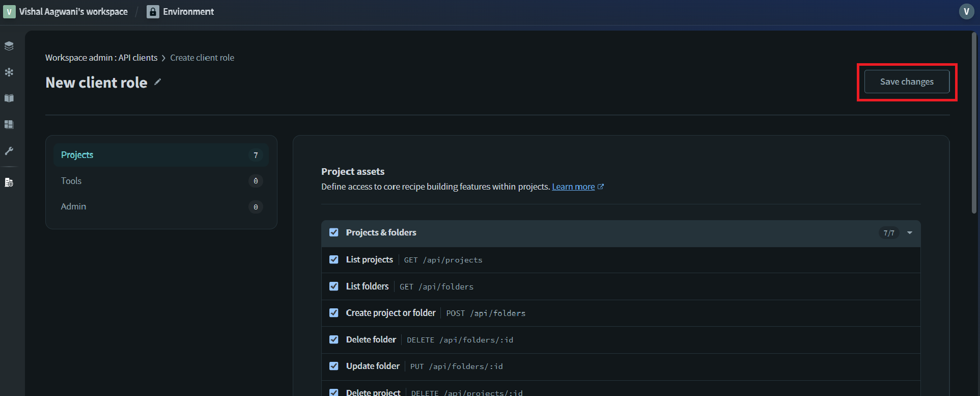Click Vishal Aagwani's workspace name
Screen dimensions: 980x396
click(73, 12)
